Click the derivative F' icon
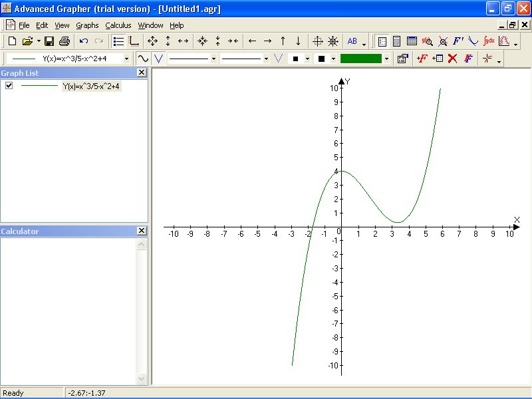The height and width of the screenshot is (399, 532). 458,41
